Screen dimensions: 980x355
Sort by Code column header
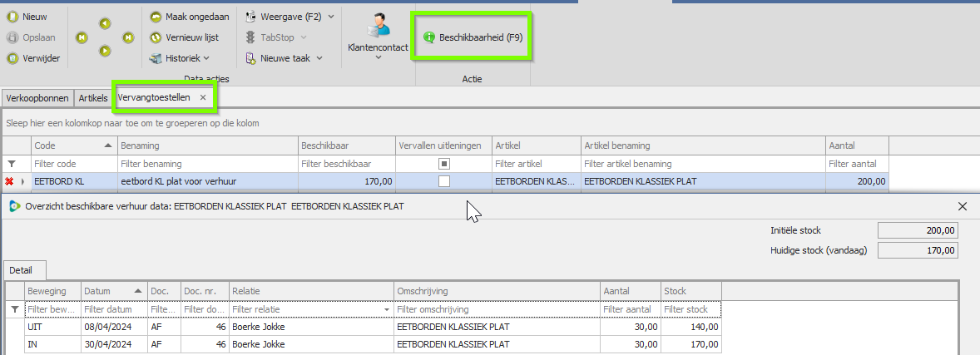[x=74, y=145]
